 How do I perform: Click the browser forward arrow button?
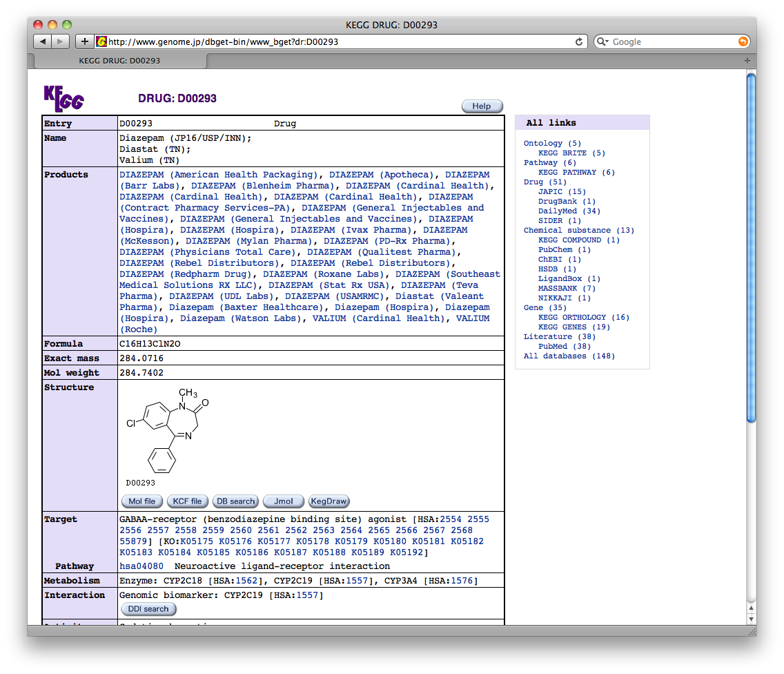pyautogui.click(x=60, y=41)
